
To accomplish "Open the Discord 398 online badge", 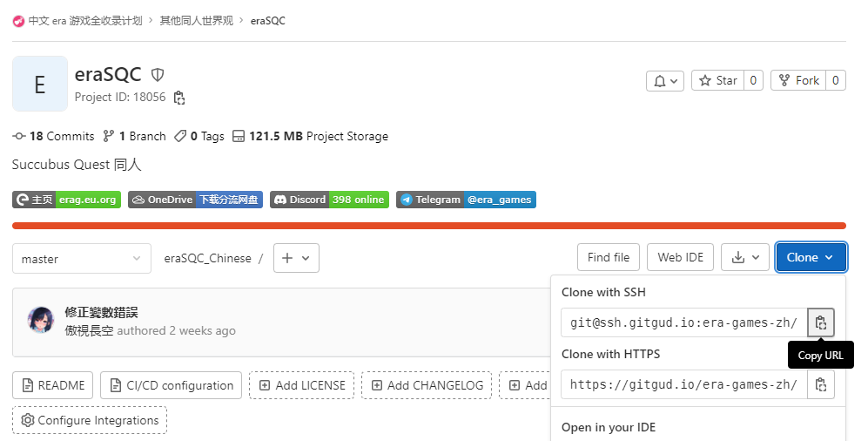I will click(x=329, y=200).
